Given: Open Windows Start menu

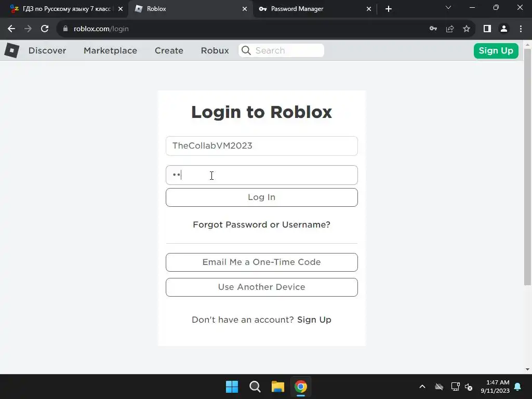Looking at the screenshot, I should (x=232, y=387).
